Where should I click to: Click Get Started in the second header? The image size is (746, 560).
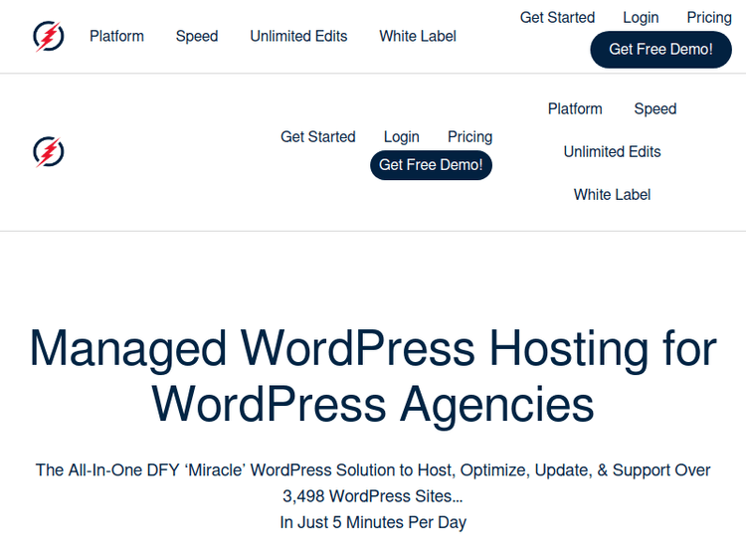(317, 137)
